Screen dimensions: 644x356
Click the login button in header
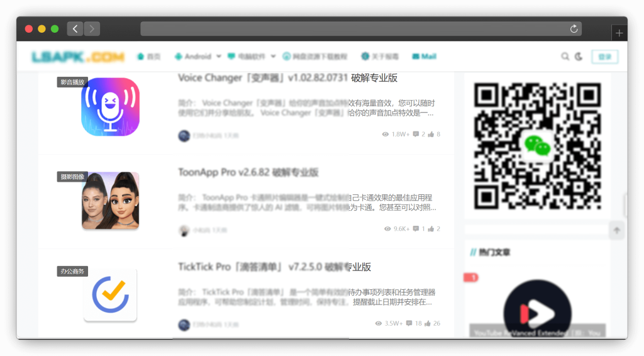point(604,57)
